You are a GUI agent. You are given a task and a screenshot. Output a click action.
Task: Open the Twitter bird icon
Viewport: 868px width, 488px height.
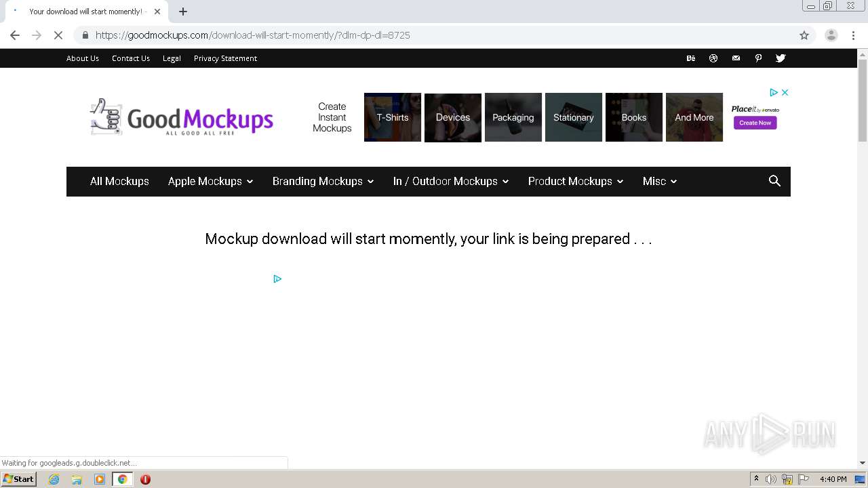point(781,58)
